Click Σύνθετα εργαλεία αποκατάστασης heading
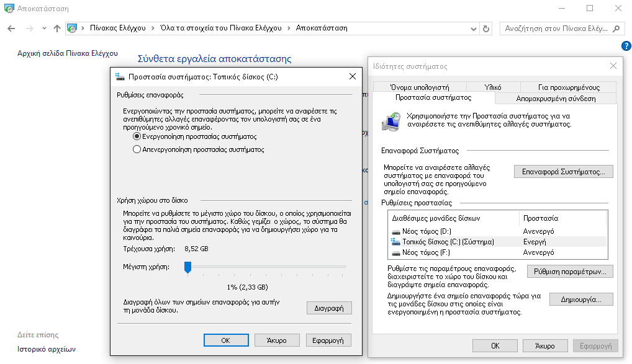Screen dimensions: 632x364 (214, 59)
